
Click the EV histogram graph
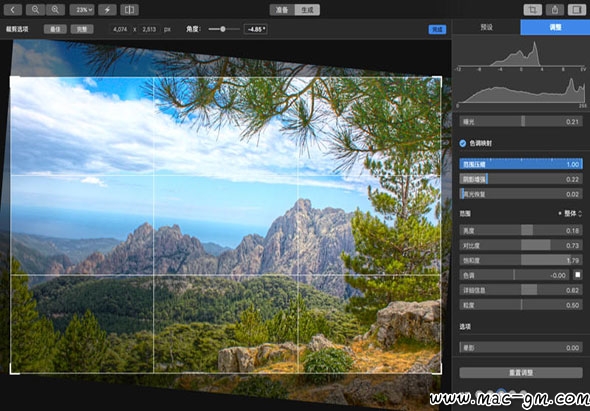522,55
